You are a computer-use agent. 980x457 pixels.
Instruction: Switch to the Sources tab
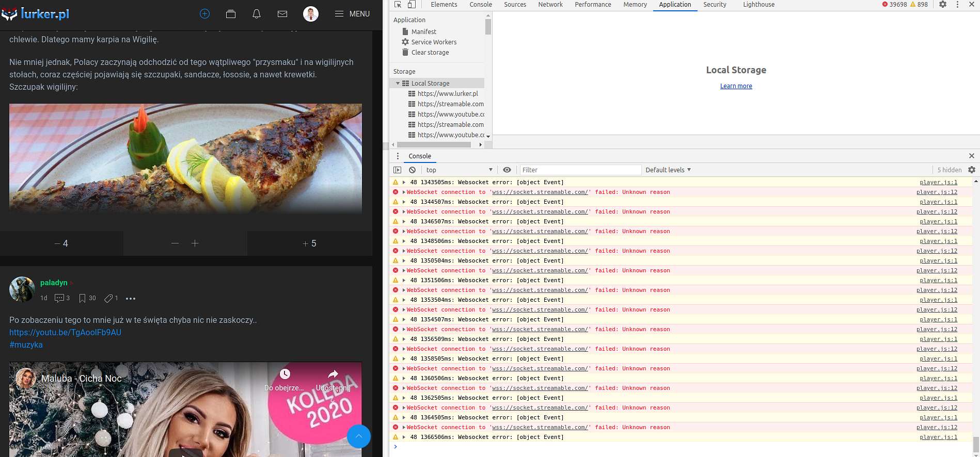[x=515, y=5]
